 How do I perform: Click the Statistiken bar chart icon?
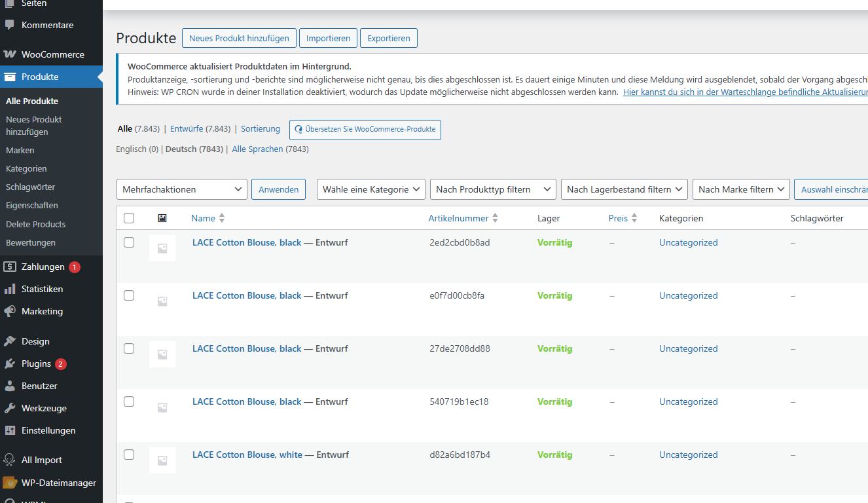[x=9, y=289]
